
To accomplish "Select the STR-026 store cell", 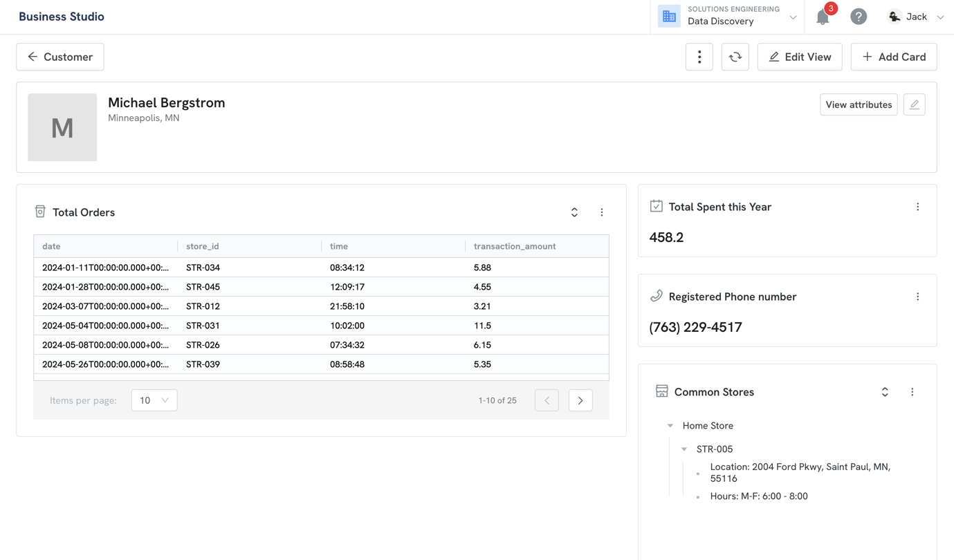I will pyautogui.click(x=250, y=345).
